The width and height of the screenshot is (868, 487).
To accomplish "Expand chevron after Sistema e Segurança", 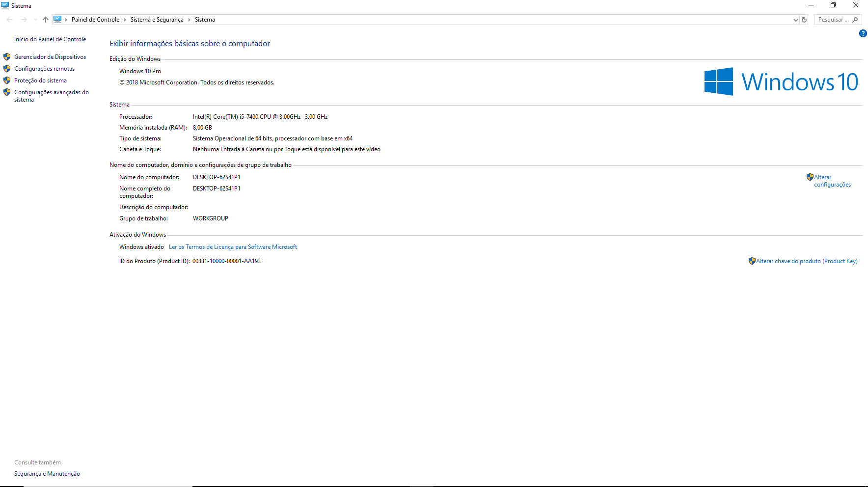I will (189, 20).
